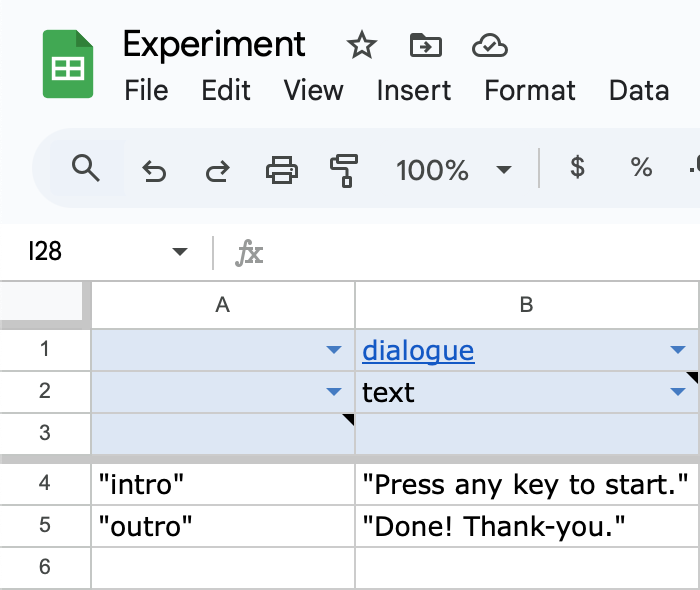Format as percent
700x590 pixels.
pyautogui.click(x=641, y=168)
